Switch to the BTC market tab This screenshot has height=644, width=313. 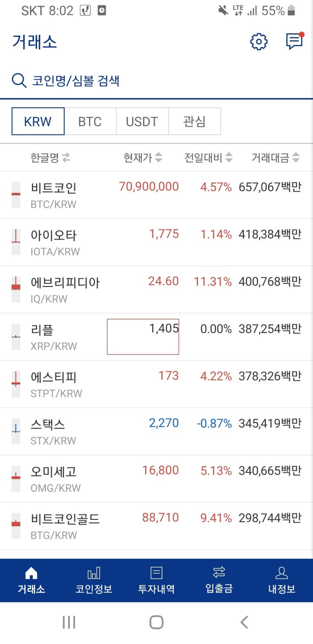click(90, 121)
